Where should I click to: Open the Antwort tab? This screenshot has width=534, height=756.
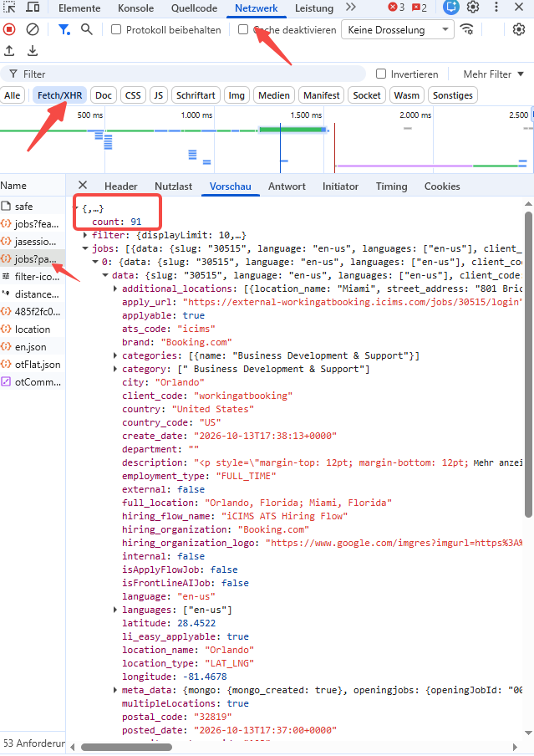[287, 186]
